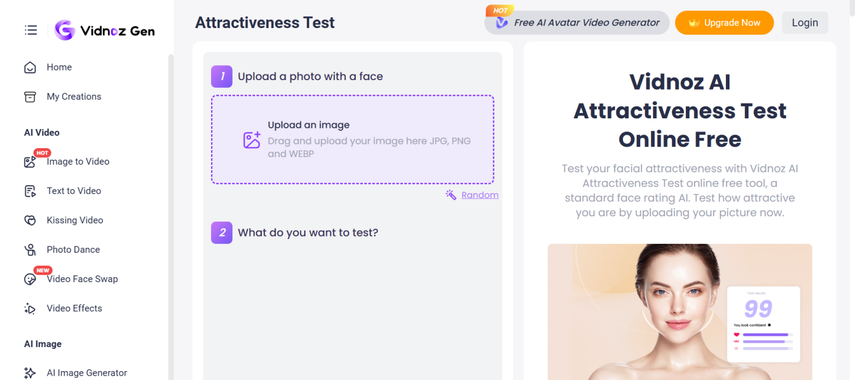The image size is (855, 380).
Task: Click the Attractiveness Test page title
Action: 265,23
